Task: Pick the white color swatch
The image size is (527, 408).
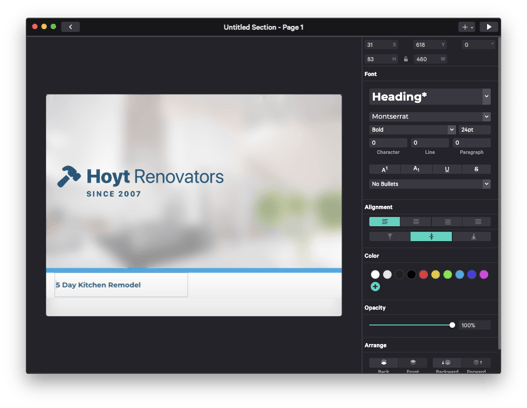Action: pyautogui.click(x=375, y=275)
